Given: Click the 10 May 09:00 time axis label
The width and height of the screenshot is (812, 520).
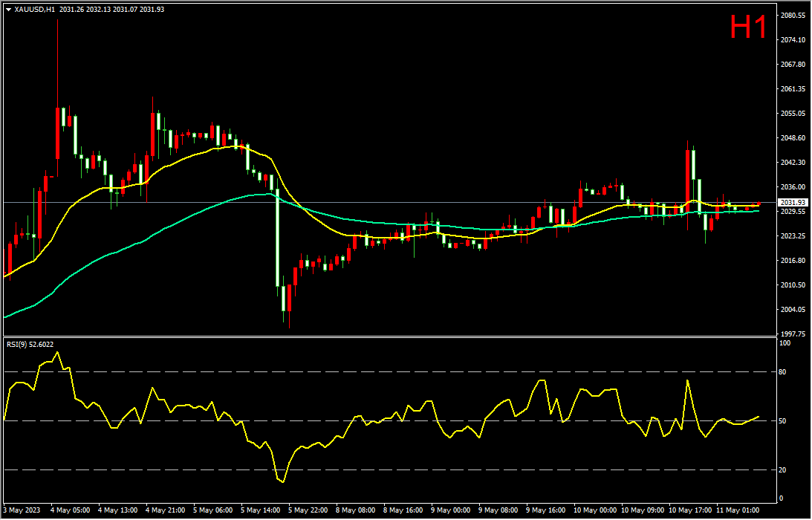Looking at the screenshot, I should [x=643, y=510].
